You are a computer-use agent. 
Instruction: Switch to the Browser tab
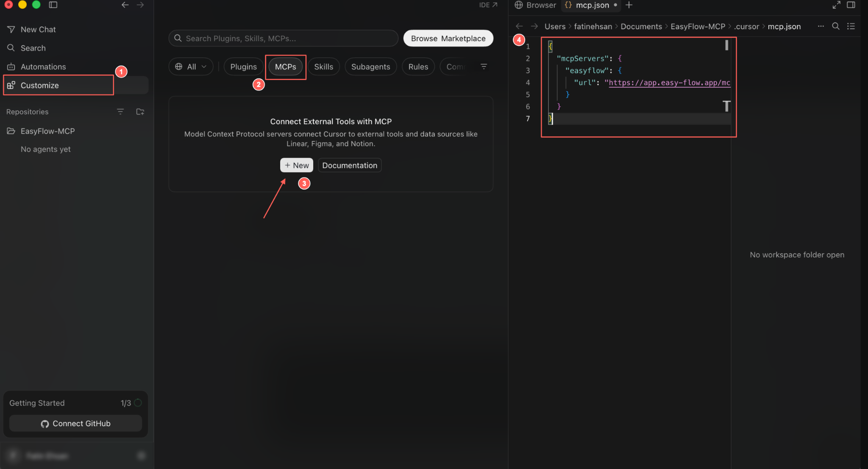tap(535, 5)
